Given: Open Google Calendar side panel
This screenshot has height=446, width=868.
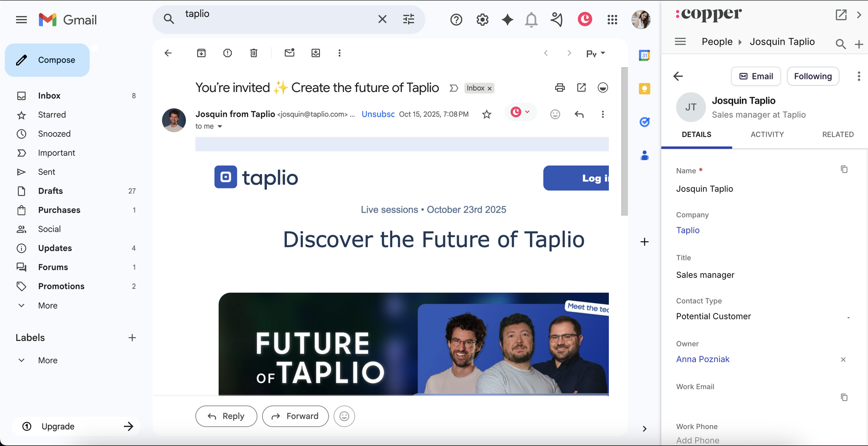Looking at the screenshot, I should click(x=644, y=55).
